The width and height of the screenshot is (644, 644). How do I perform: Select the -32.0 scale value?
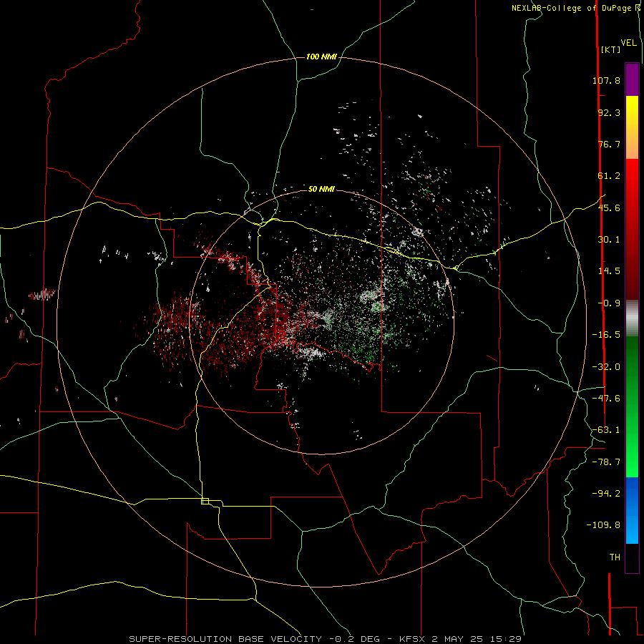pos(606,367)
